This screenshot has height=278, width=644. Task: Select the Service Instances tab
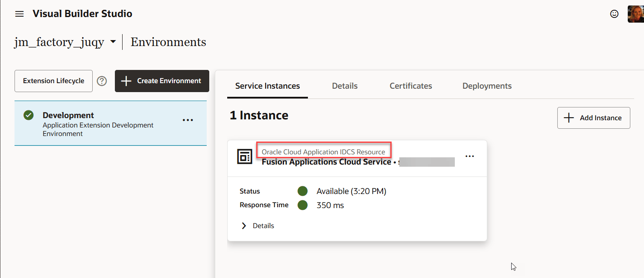[x=267, y=86]
